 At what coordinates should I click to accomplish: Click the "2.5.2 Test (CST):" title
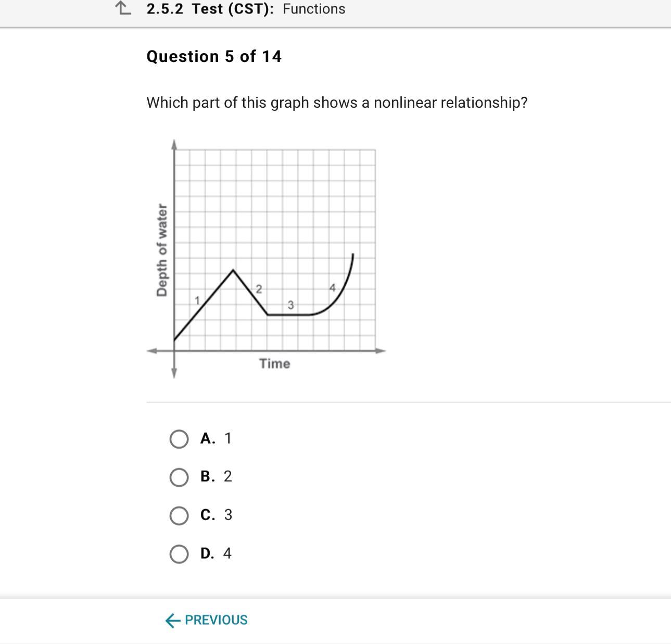tap(210, 9)
